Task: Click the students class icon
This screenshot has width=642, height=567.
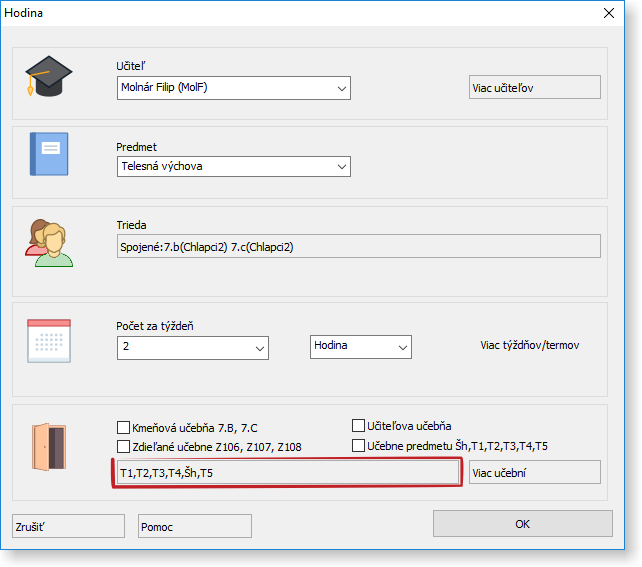Action: pyautogui.click(x=49, y=242)
